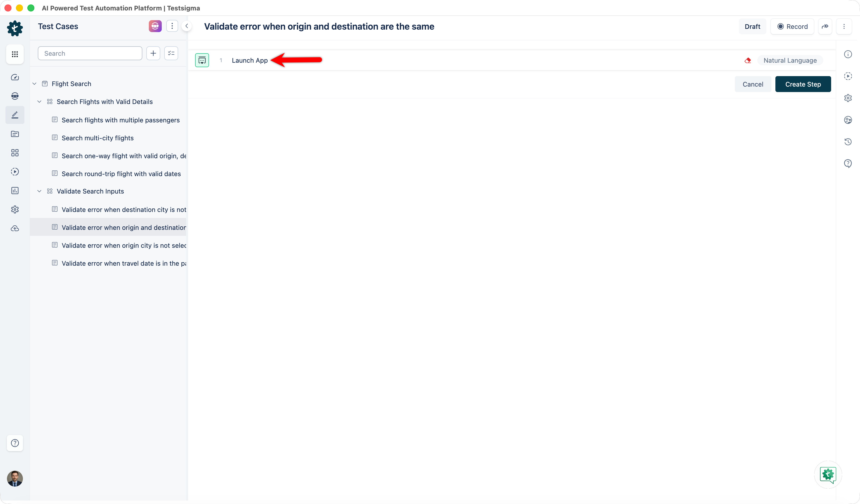This screenshot has width=860, height=504.
Task: Click the purple AI copilot icon
Action: click(155, 26)
